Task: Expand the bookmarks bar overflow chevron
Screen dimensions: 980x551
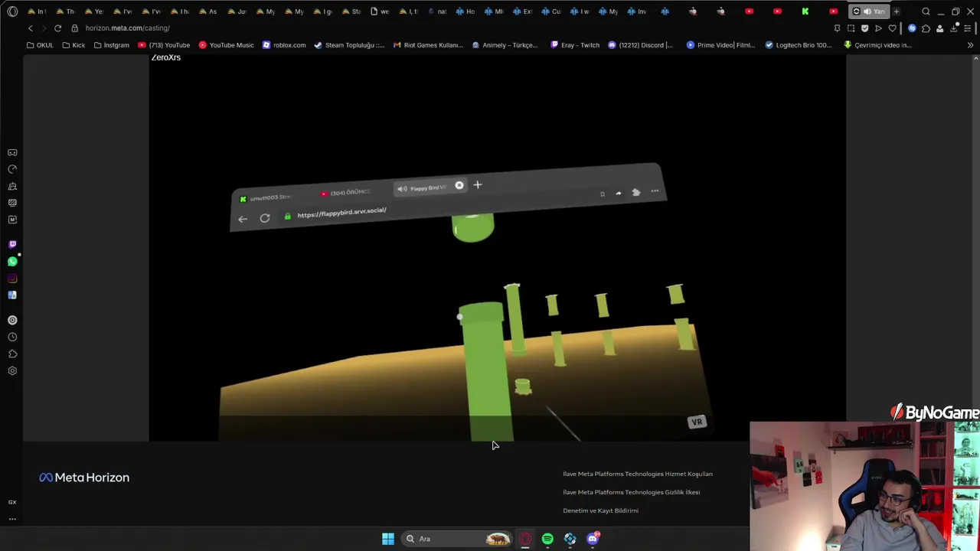Action: 970,45
